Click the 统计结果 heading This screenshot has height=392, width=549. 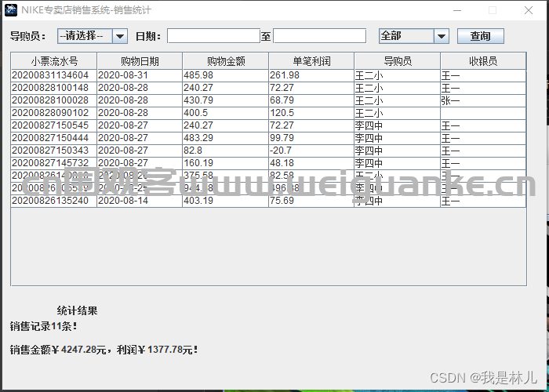77,310
